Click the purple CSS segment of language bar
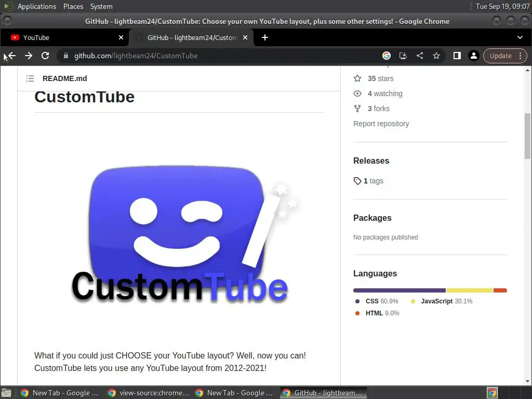532x399 pixels. coord(400,290)
